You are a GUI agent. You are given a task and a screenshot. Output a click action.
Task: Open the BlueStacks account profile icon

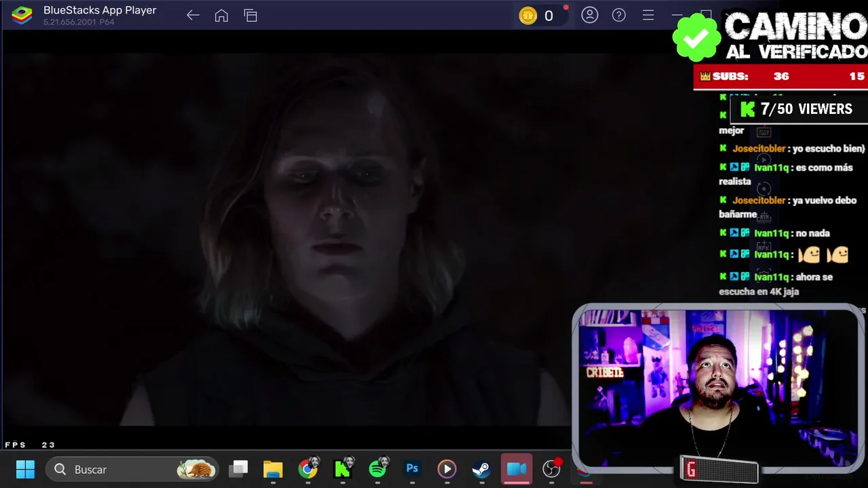click(x=590, y=15)
